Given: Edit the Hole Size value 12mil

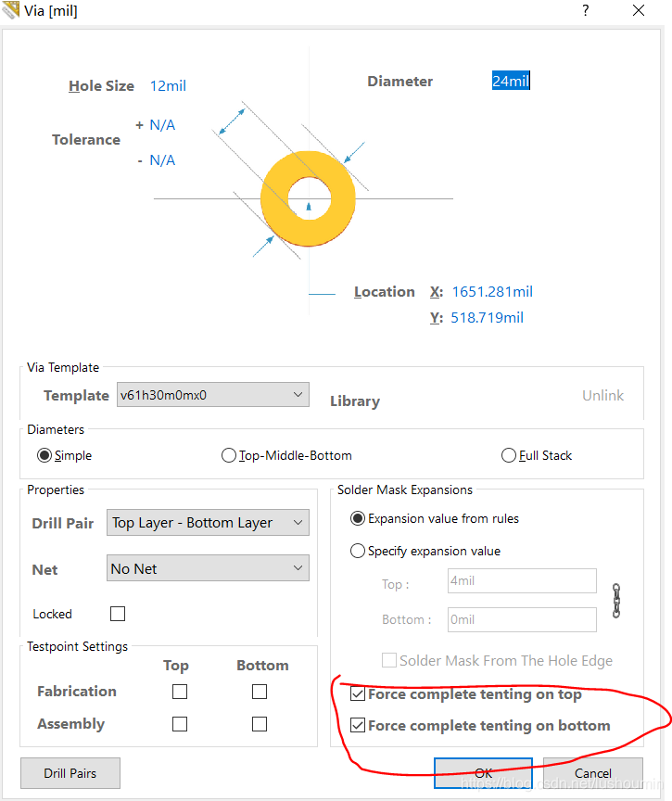Looking at the screenshot, I should click(x=168, y=86).
